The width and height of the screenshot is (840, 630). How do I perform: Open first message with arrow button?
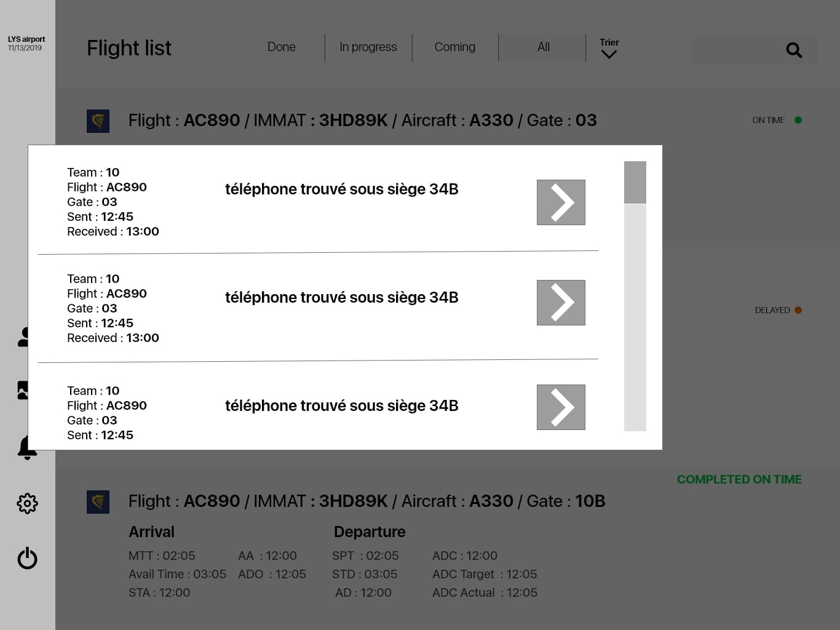561,202
